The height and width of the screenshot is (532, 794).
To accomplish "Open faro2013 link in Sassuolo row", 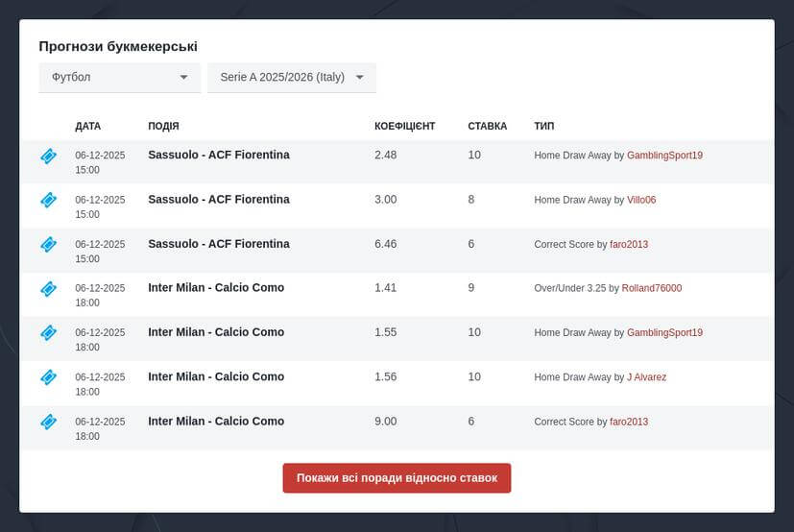I will 629,245.
